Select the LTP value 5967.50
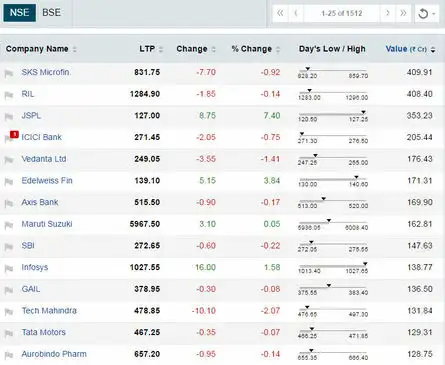This screenshot has height=365, width=445. pos(145,224)
